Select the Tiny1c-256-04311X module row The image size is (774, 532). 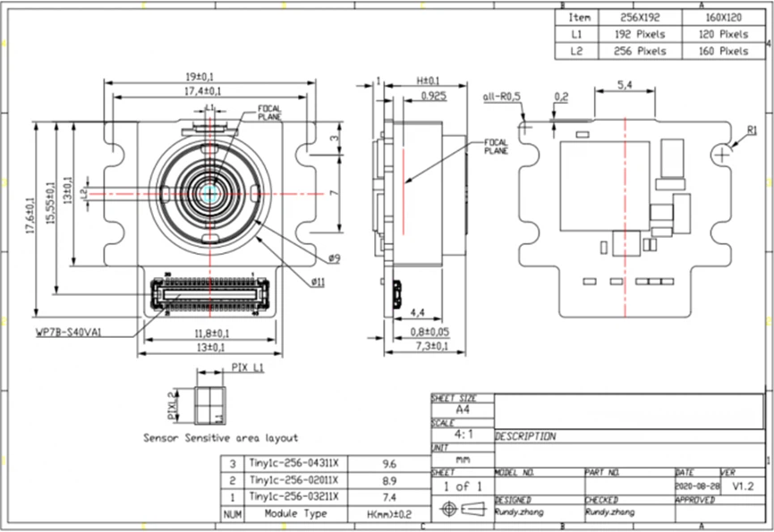[326, 463]
